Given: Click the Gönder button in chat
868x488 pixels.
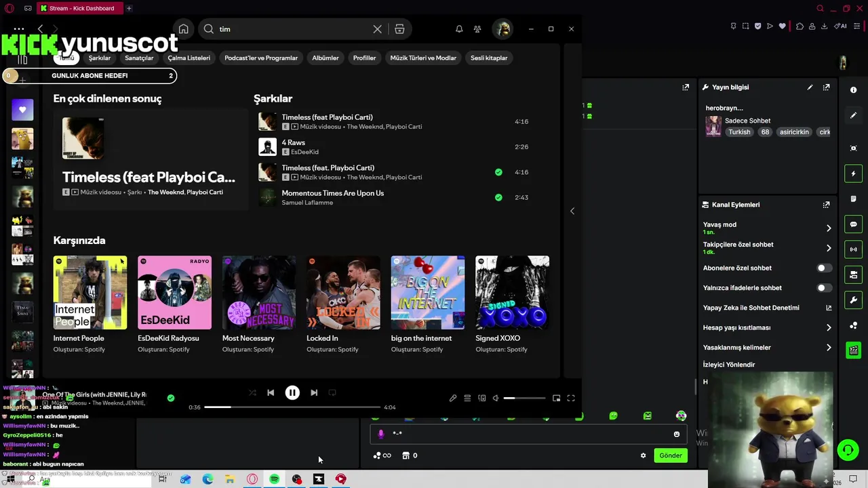Looking at the screenshot, I should click(x=671, y=455).
